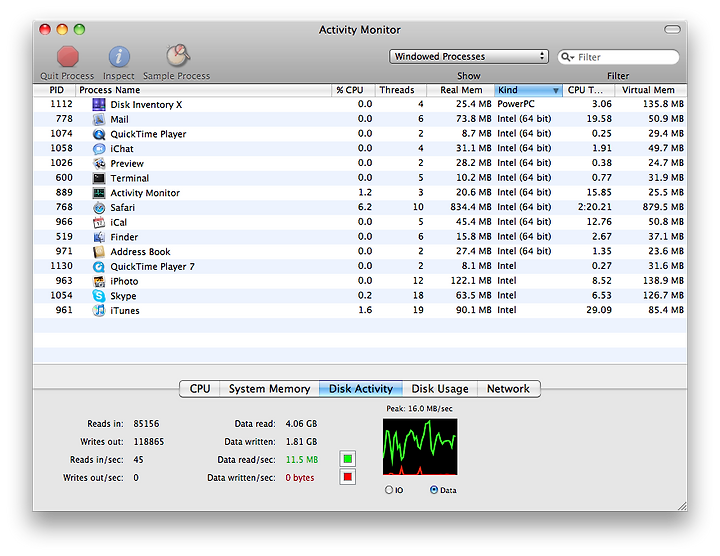Sort by Threads column header
Image resolution: width=720 pixels, height=556 pixels.
pyautogui.click(x=401, y=90)
